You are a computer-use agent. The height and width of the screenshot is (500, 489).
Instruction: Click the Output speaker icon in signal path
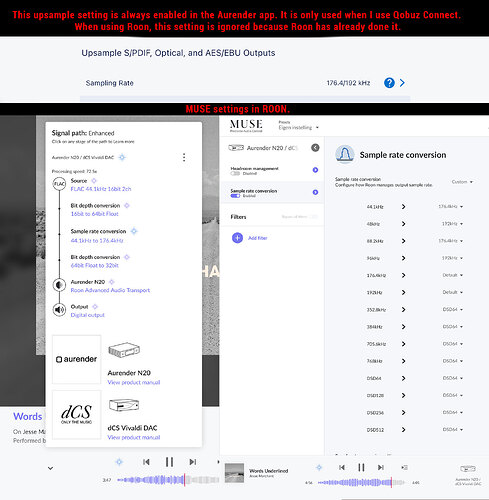click(x=59, y=310)
